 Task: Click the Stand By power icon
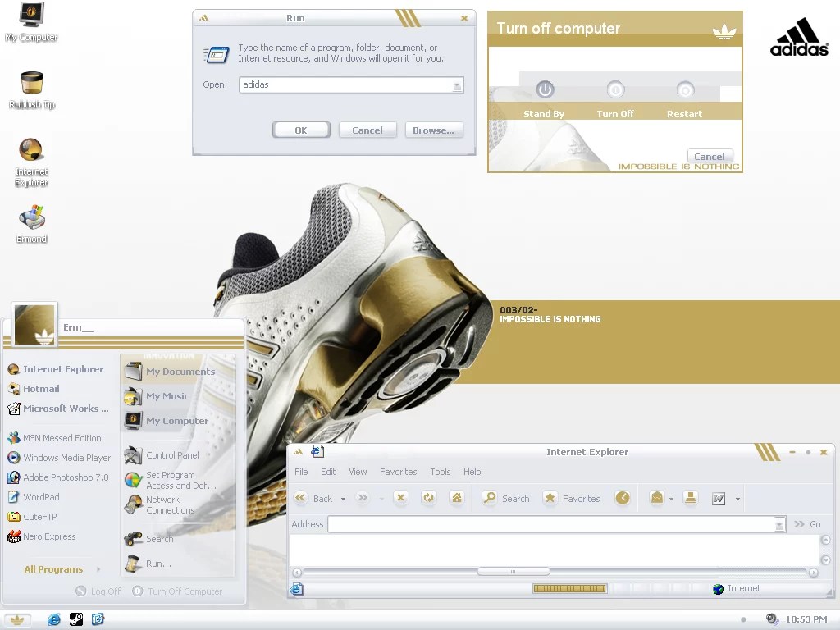coord(545,89)
